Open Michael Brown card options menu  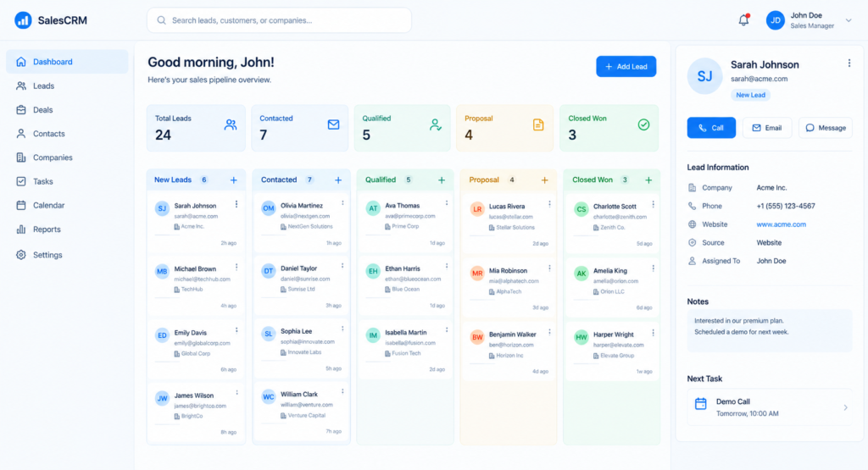(x=236, y=267)
